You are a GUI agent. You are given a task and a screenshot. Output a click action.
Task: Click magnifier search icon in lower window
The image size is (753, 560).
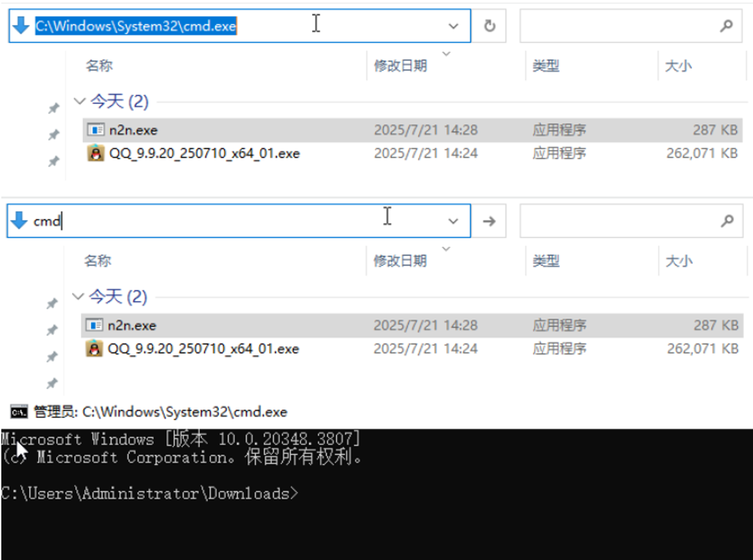pos(727,220)
